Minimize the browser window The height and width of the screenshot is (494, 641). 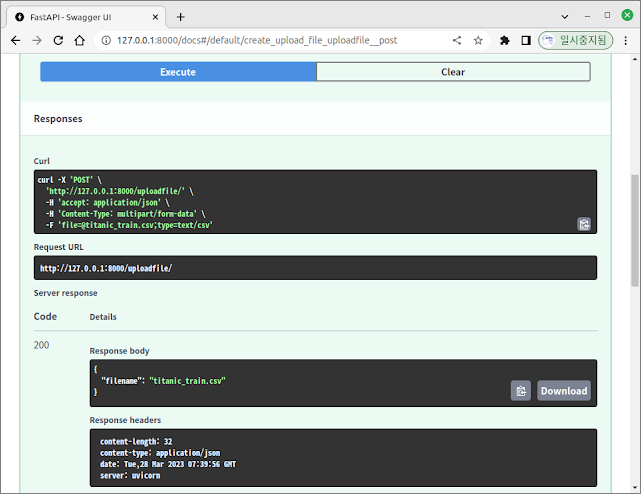(587, 16)
